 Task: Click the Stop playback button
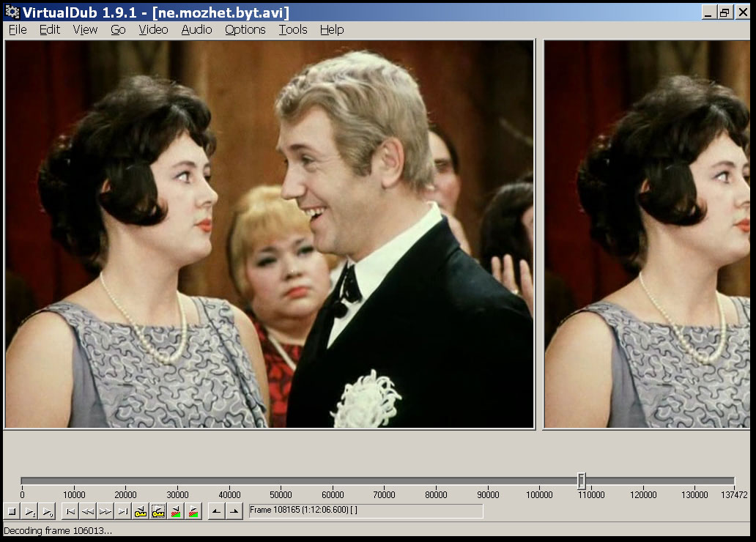click(x=12, y=511)
